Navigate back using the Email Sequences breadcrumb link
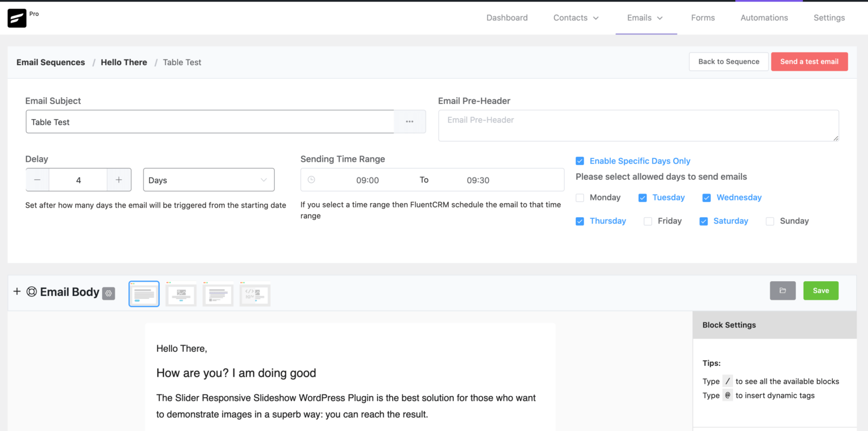This screenshot has width=868, height=431. click(50, 62)
